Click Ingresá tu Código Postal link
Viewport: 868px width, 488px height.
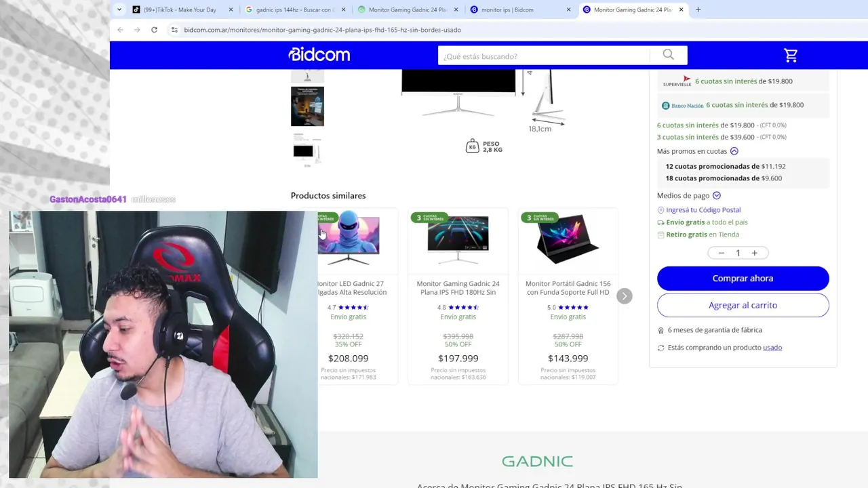coord(703,210)
